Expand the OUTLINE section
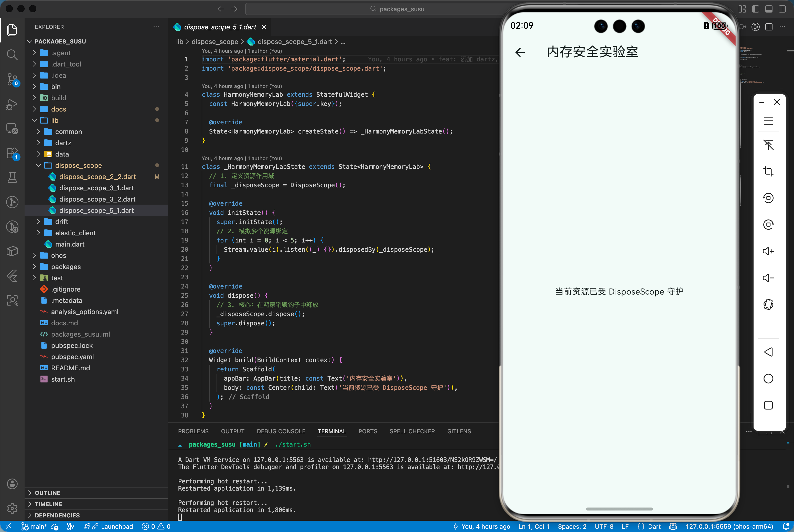This screenshot has width=794, height=532. click(x=48, y=493)
